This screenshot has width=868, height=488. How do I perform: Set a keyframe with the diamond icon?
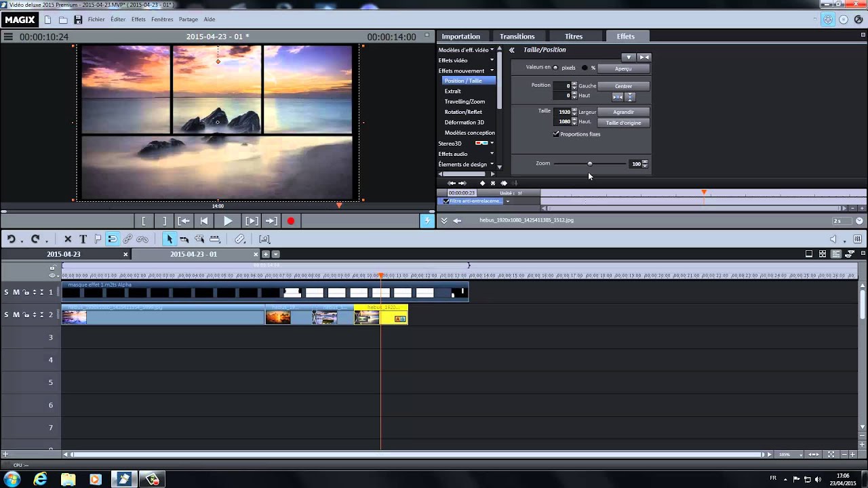(483, 183)
